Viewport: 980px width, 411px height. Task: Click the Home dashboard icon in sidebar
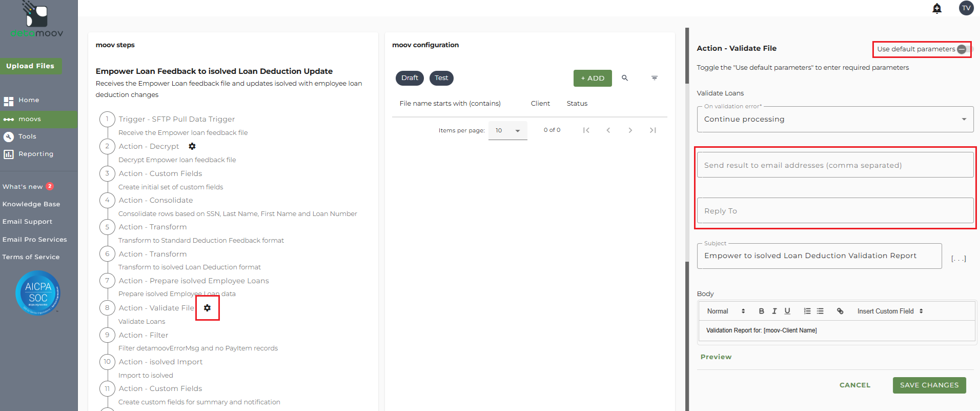[9, 101]
